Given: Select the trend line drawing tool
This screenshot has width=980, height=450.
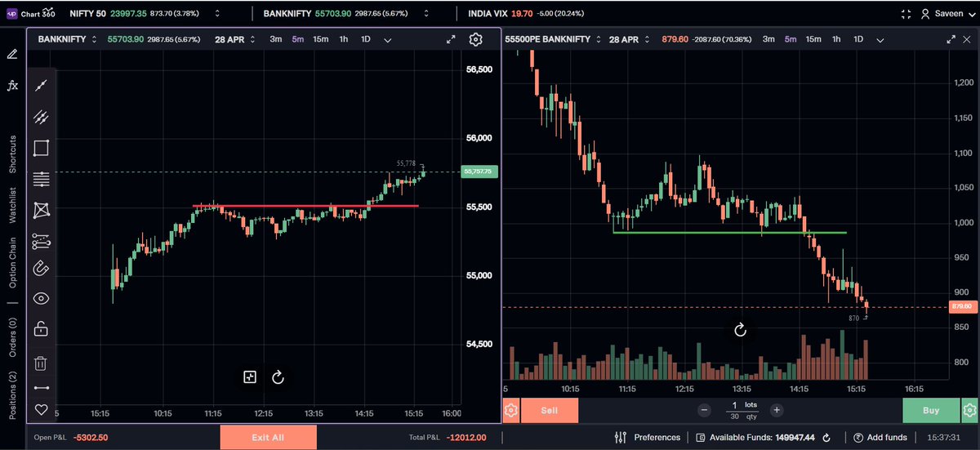Looking at the screenshot, I should [x=41, y=86].
